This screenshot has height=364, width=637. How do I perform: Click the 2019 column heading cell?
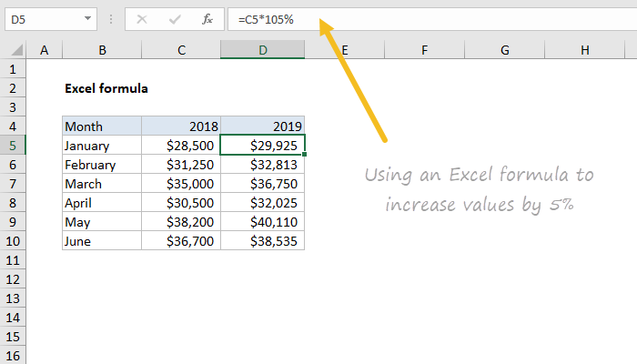[262, 126]
